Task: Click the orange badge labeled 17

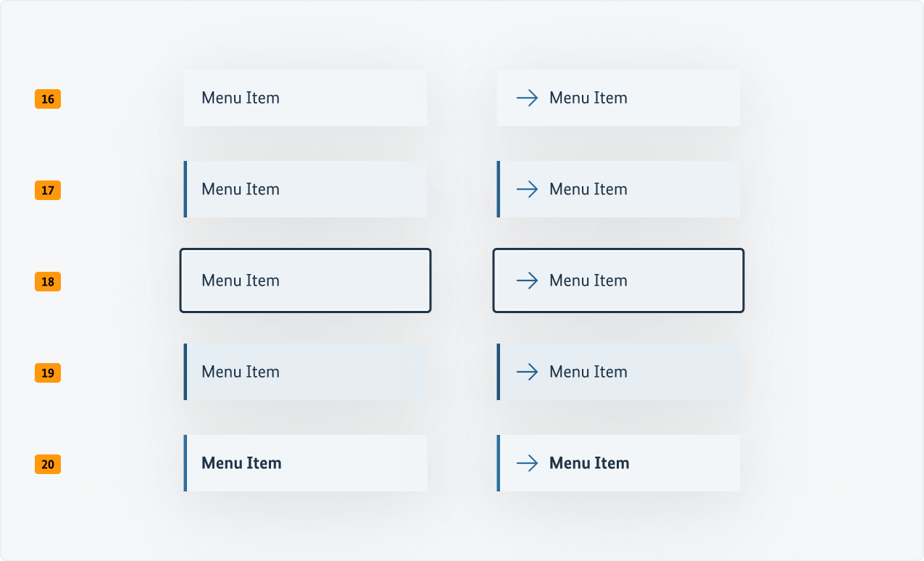Action: point(48,191)
